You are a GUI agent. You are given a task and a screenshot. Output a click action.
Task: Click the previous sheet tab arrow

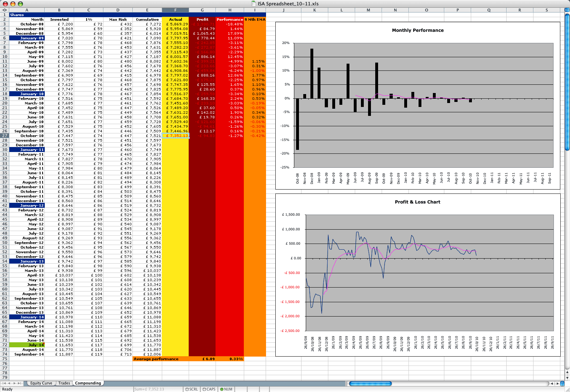9,383
